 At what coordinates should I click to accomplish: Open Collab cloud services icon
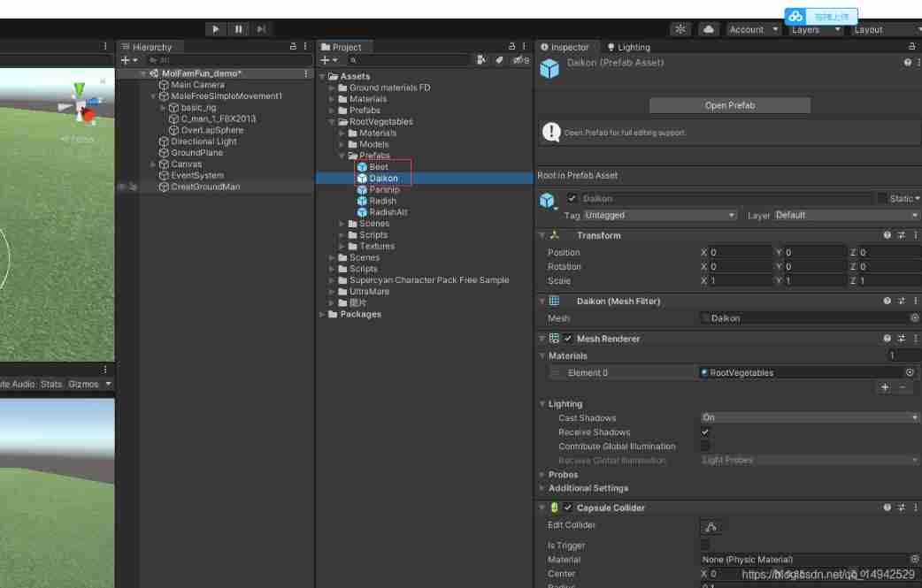709,29
